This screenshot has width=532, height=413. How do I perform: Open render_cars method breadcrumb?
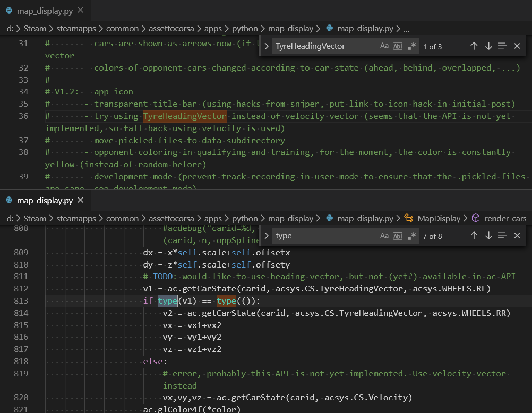pos(505,219)
